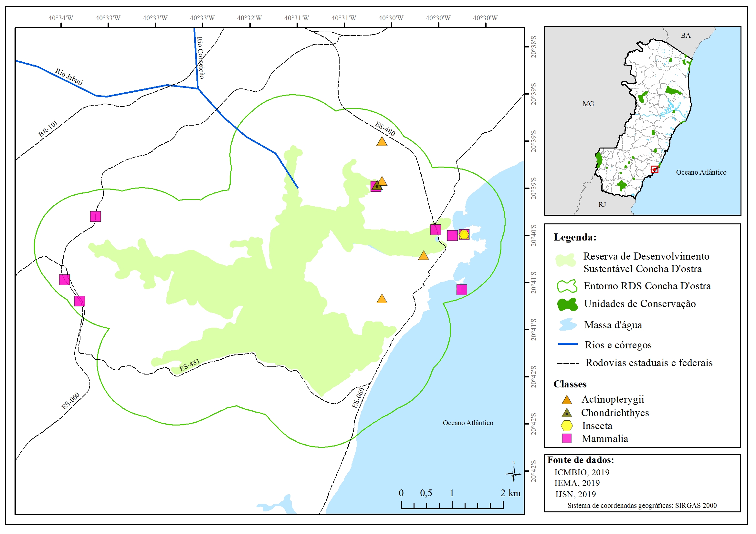Click the north arrow compass symbol
Image resolution: width=756 pixels, height=534 pixels.
click(x=513, y=474)
